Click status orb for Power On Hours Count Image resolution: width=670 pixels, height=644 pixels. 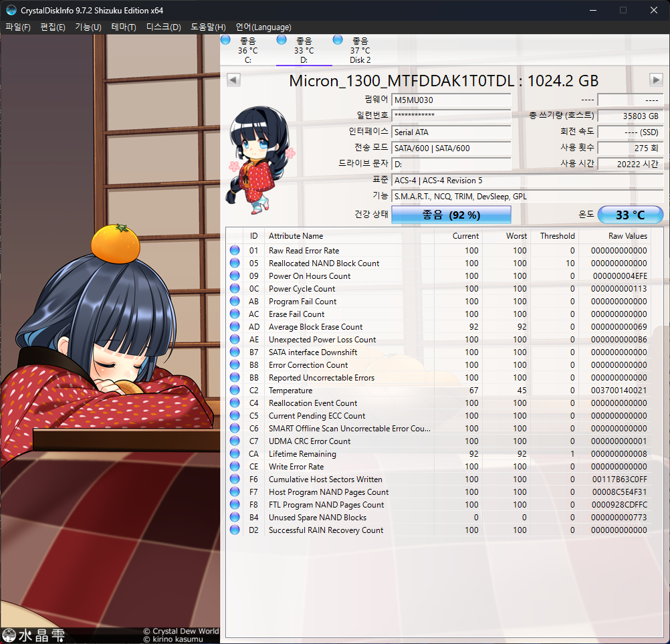point(235,276)
